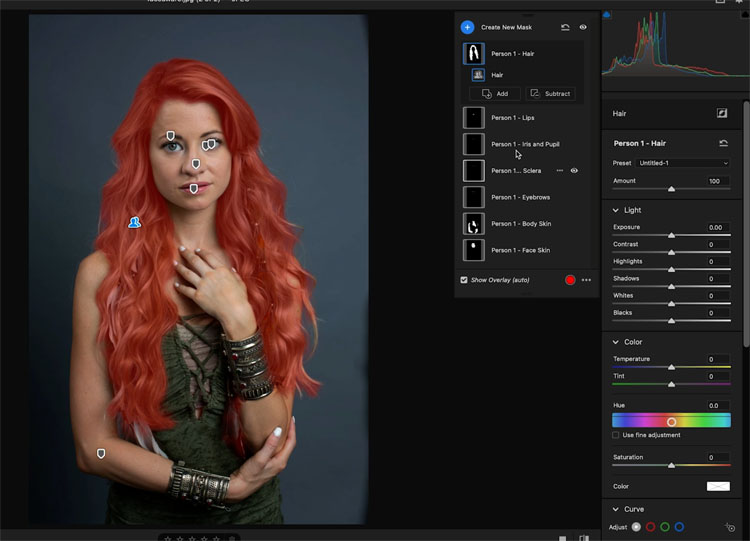Select the green curve channel circle
This screenshot has height=541, width=750.
(665, 527)
